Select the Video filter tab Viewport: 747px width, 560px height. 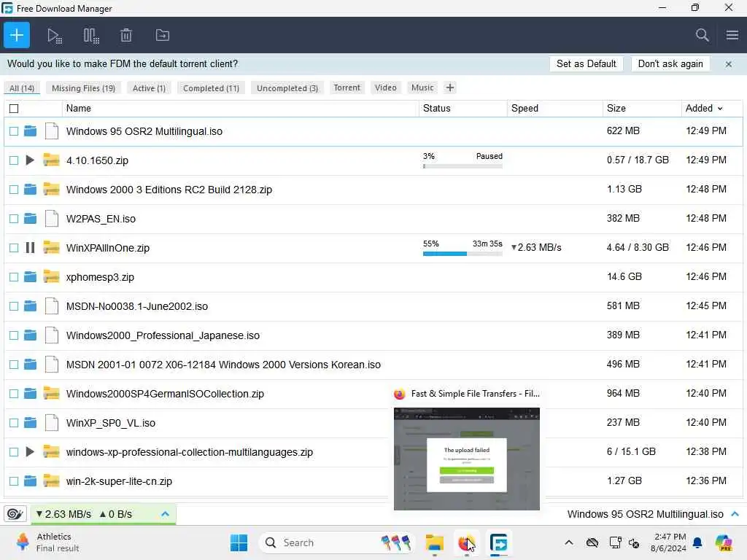(385, 87)
